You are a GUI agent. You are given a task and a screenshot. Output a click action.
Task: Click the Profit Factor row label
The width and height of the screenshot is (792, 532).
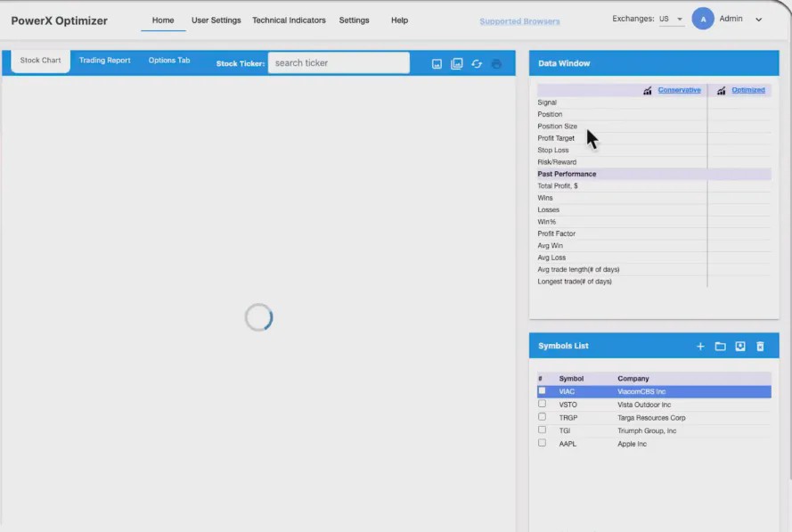[x=556, y=233]
